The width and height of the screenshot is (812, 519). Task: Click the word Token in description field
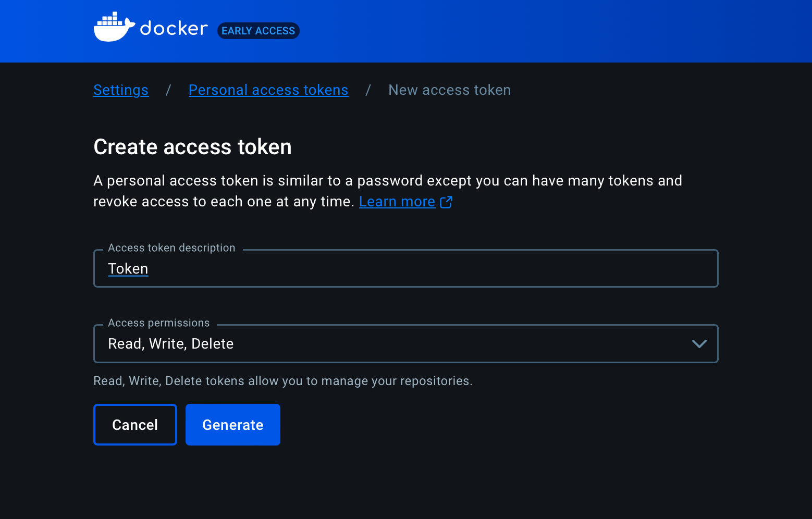pos(128,269)
